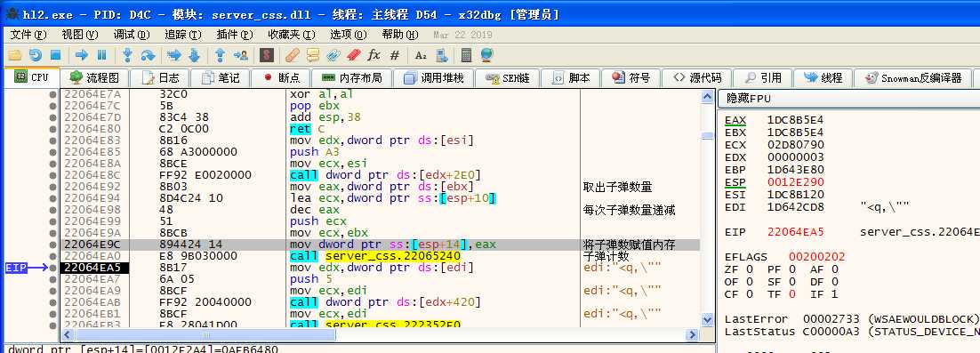Click the Open file folder icon

point(15,55)
